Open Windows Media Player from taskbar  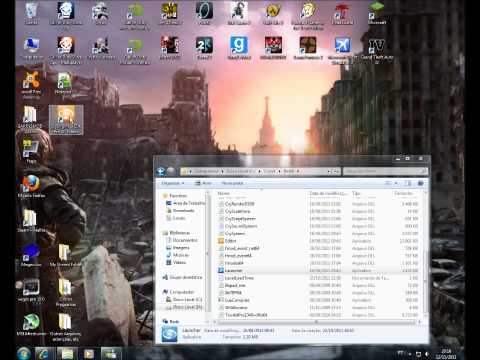pos(89,353)
